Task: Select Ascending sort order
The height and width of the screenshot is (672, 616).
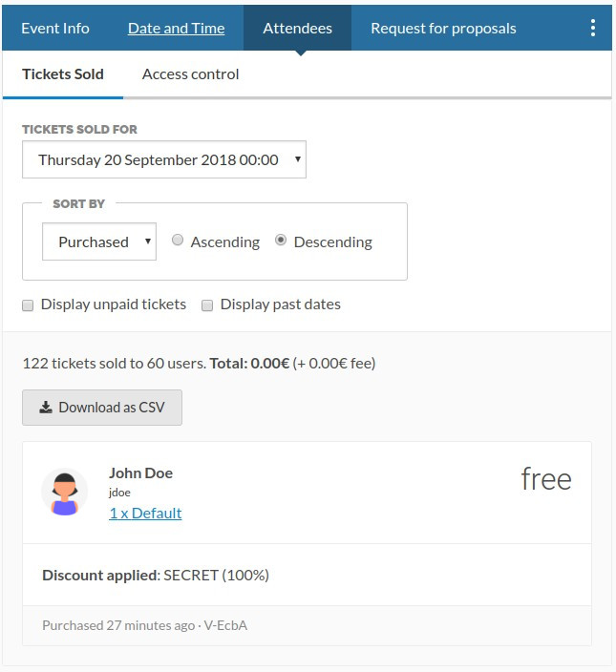Action: click(178, 240)
